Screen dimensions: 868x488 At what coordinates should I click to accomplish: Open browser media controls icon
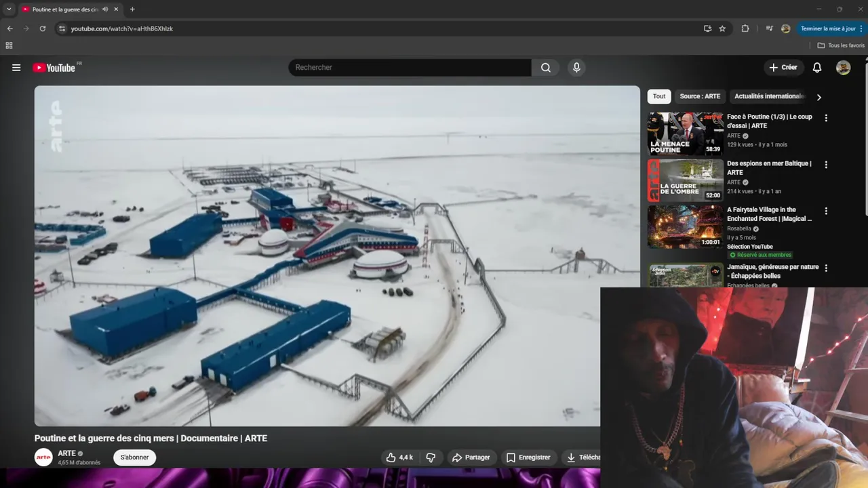pos(769,28)
